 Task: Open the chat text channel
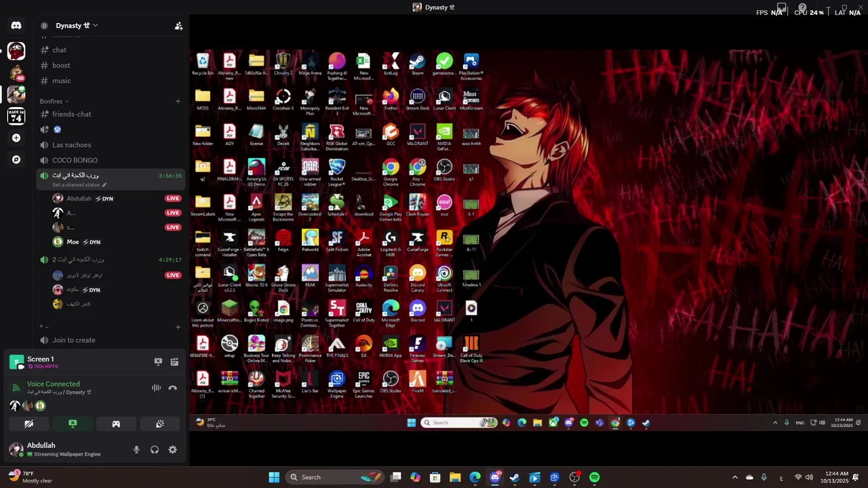[x=110, y=50]
